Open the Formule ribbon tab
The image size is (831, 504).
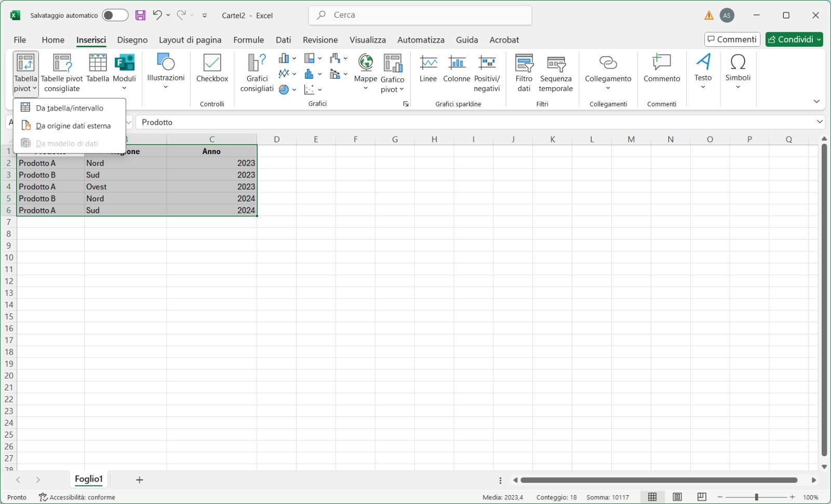[248, 40]
